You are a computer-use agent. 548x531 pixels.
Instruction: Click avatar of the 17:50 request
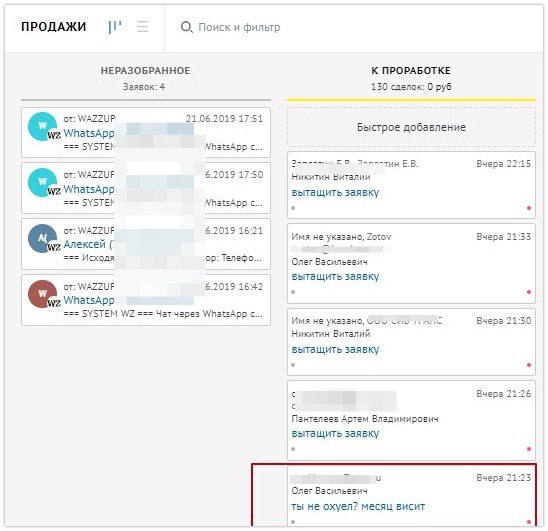point(43,182)
